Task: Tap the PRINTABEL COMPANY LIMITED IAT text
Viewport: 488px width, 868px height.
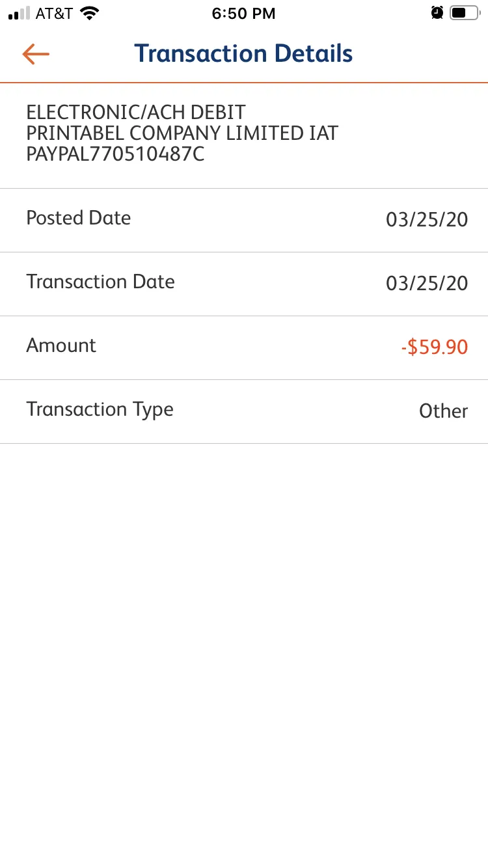Action: tap(182, 133)
